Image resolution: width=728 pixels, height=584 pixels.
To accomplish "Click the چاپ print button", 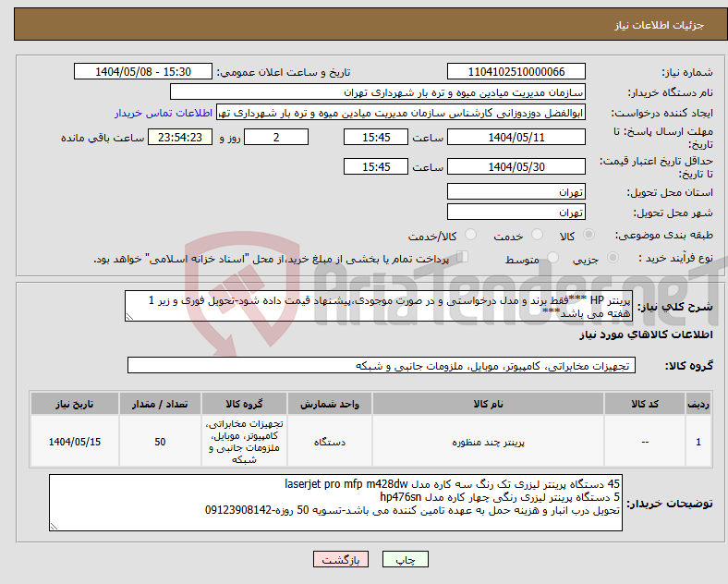I will coord(406,560).
